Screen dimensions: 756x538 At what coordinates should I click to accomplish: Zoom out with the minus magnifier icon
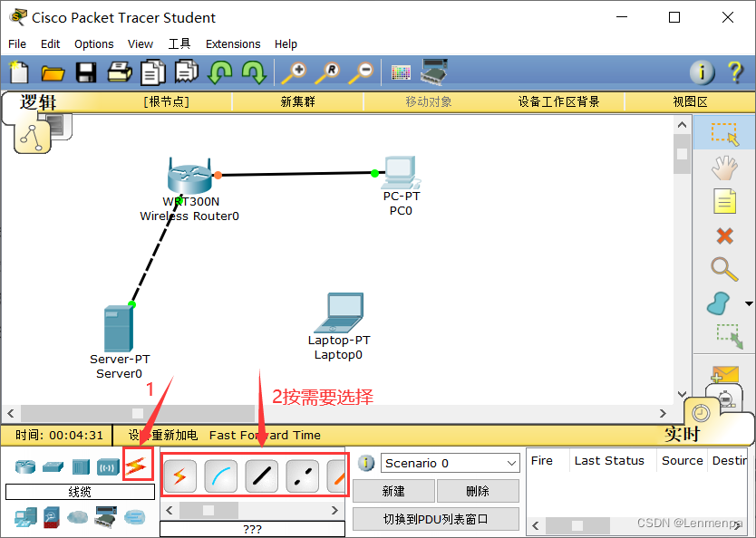pyautogui.click(x=362, y=72)
